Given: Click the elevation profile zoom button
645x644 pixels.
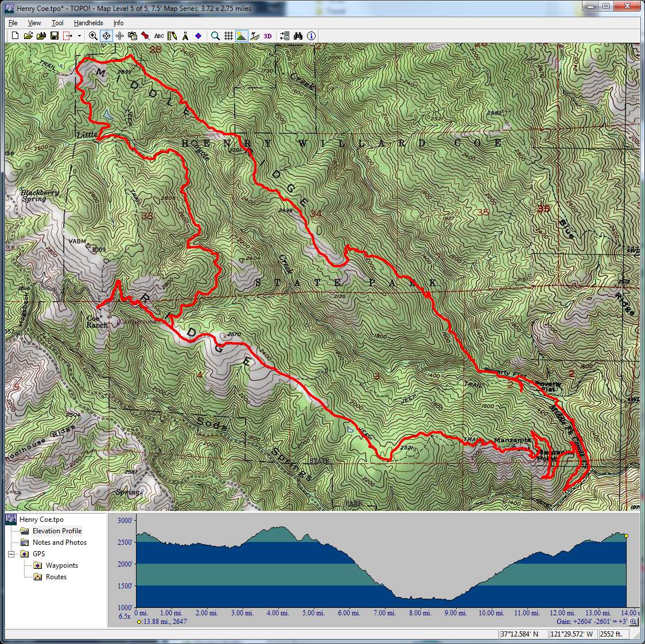Looking at the screenshot, I should point(633,622).
